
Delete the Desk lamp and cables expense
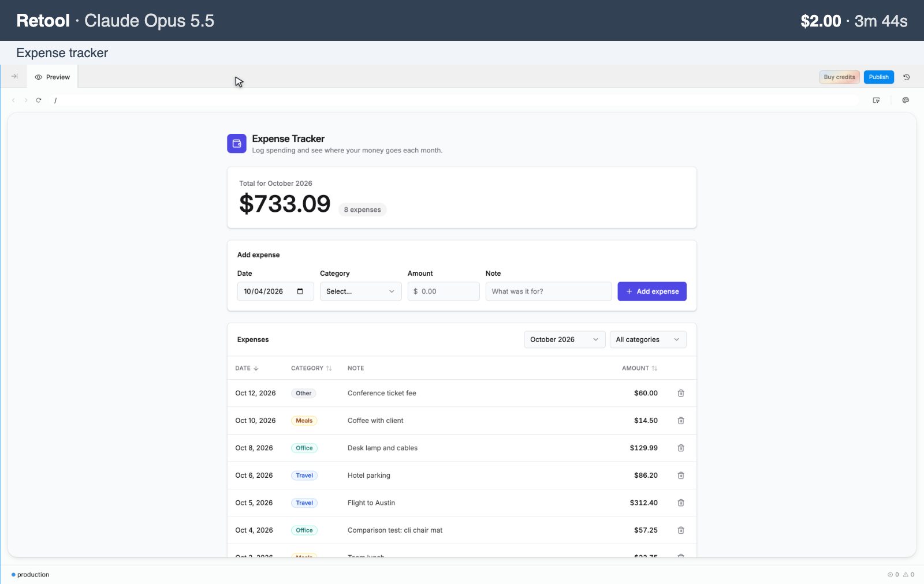(681, 448)
